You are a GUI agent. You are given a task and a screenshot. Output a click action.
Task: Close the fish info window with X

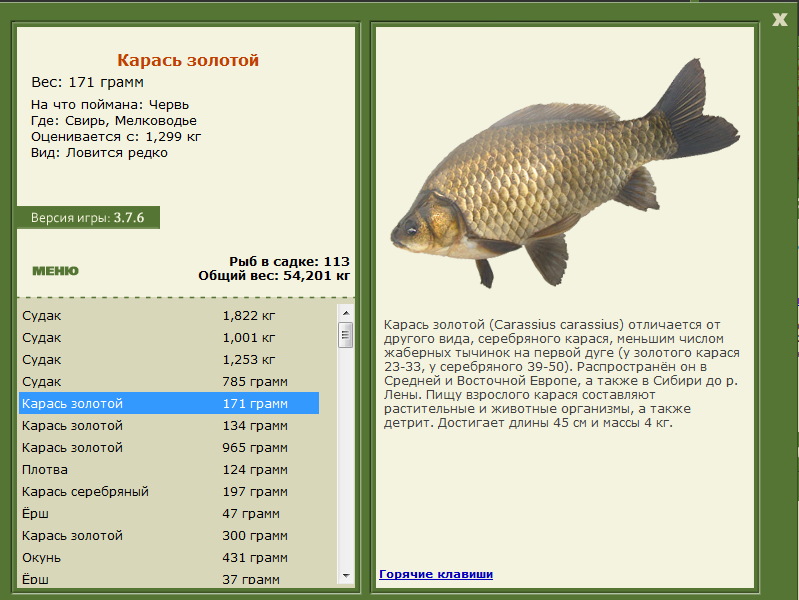pyautogui.click(x=780, y=20)
